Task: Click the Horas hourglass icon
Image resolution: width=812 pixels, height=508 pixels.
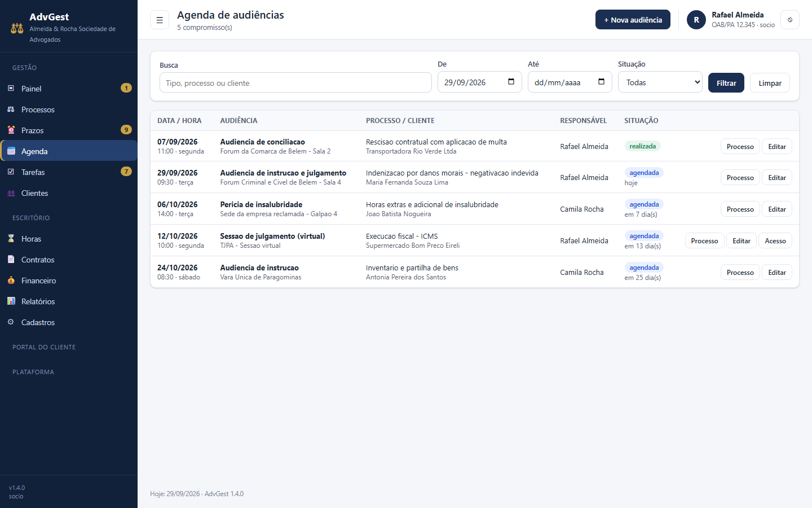Action: pyautogui.click(x=11, y=238)
